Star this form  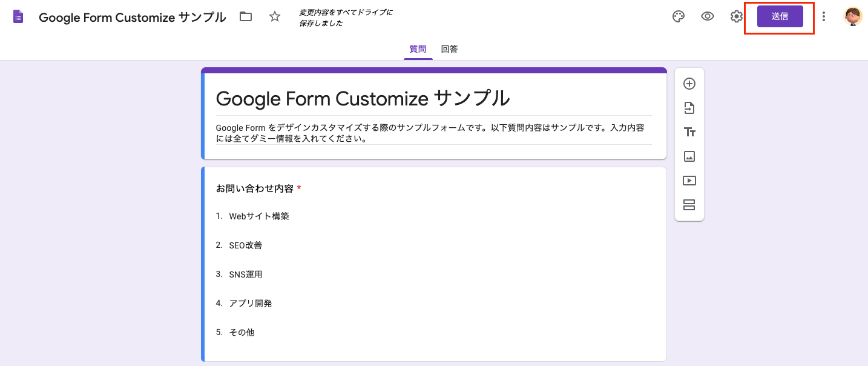click(x=275, y=17)
